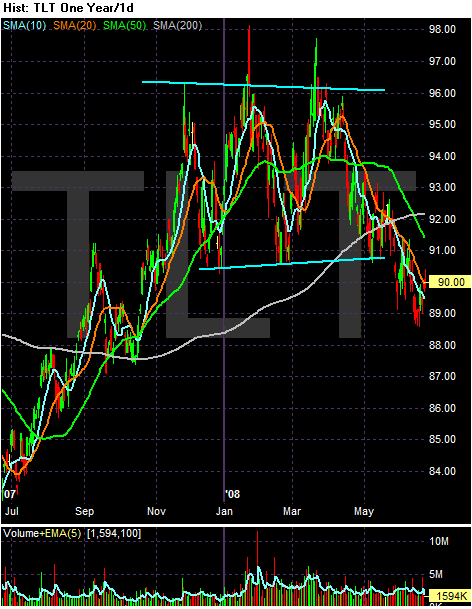Click the SMA(10) legend label

(x=24, y=26)
